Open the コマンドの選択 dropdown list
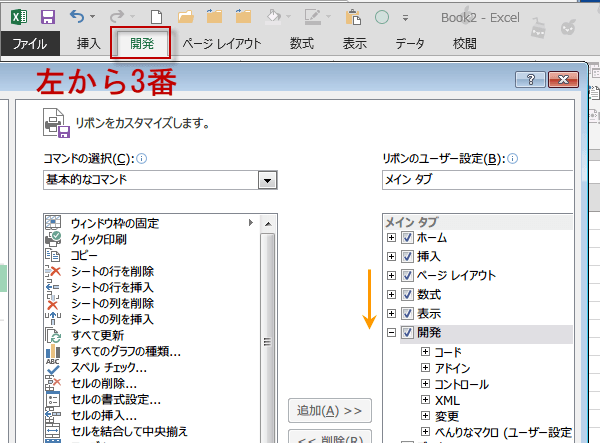 click(266, 180)
